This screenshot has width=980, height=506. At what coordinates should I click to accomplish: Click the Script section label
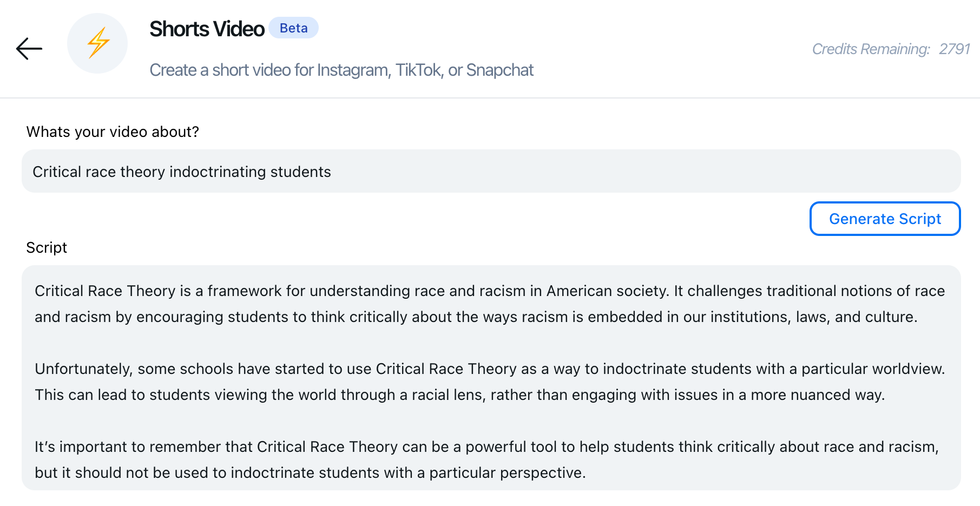[47, 248]
